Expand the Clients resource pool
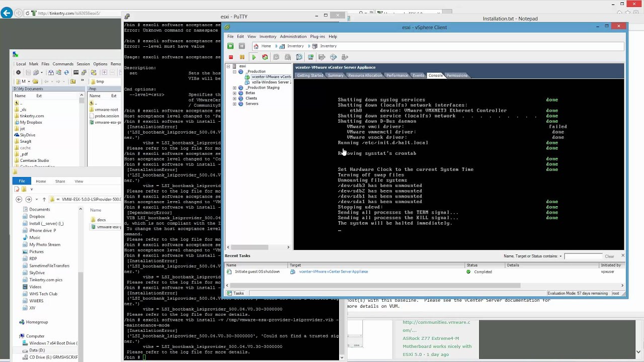Image resolution: width=644 pixels, height=362 pixels. (x=234, y=99)
